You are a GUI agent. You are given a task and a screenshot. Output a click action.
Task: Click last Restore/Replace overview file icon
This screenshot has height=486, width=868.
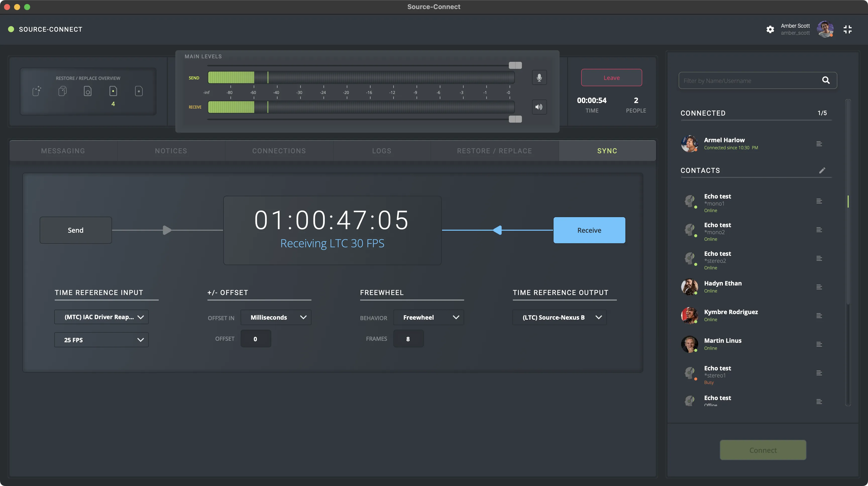tap(139, 91)
